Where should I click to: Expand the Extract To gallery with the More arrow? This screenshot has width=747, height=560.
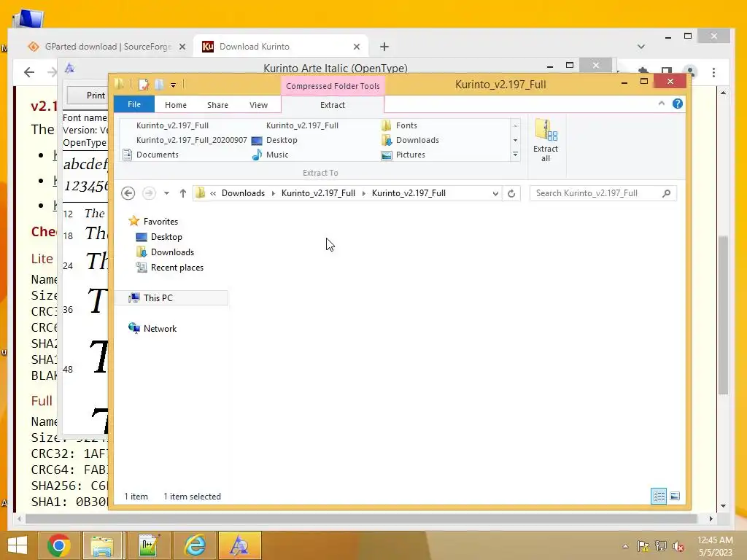pos(515,155)
